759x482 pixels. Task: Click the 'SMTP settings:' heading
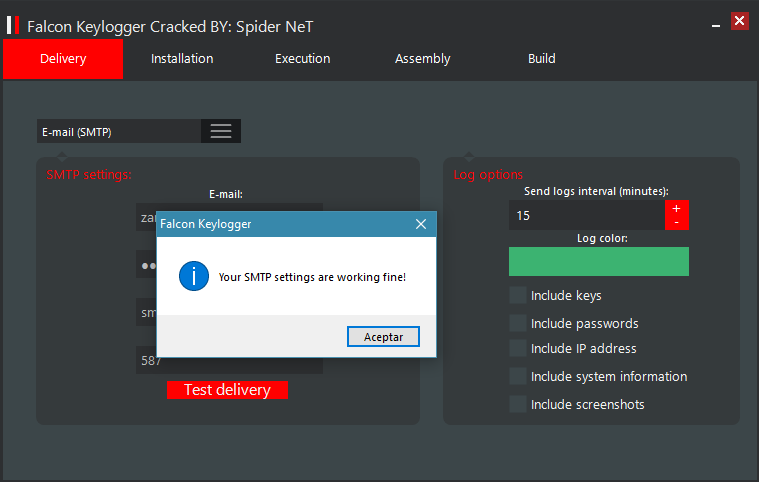click(89, 175)
